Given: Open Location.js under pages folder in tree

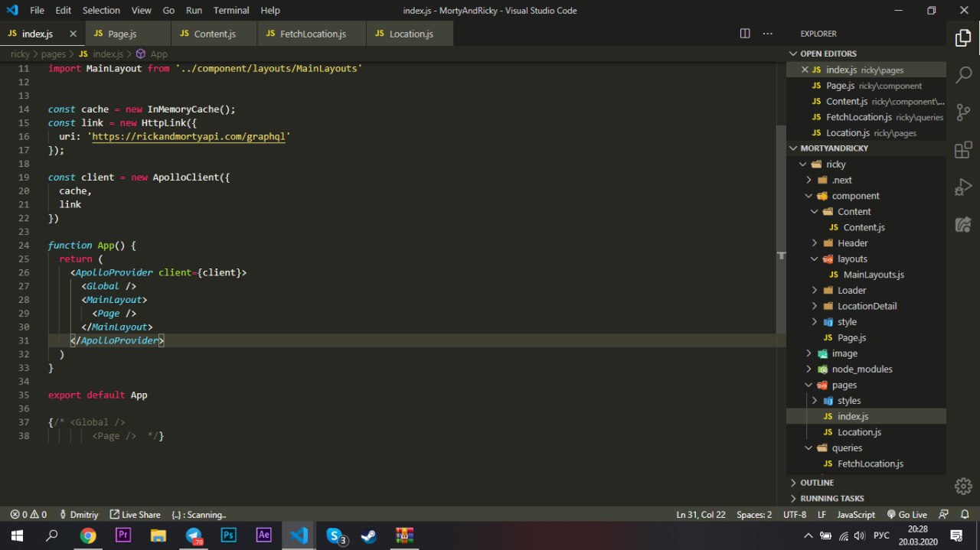Looking at the screenshot, I should (x=866, y=432).
